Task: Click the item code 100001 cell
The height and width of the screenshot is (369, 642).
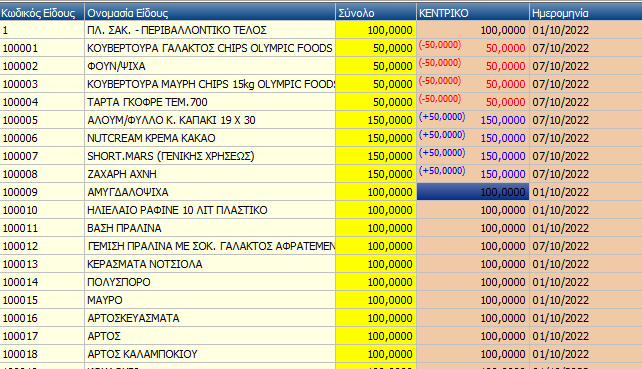Action: pos(42,48)
